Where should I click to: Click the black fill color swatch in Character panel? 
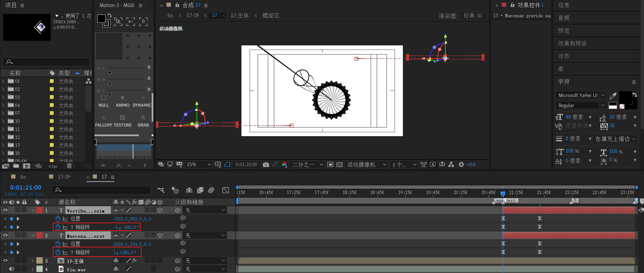pyautogui.click(x=625, y=97)
